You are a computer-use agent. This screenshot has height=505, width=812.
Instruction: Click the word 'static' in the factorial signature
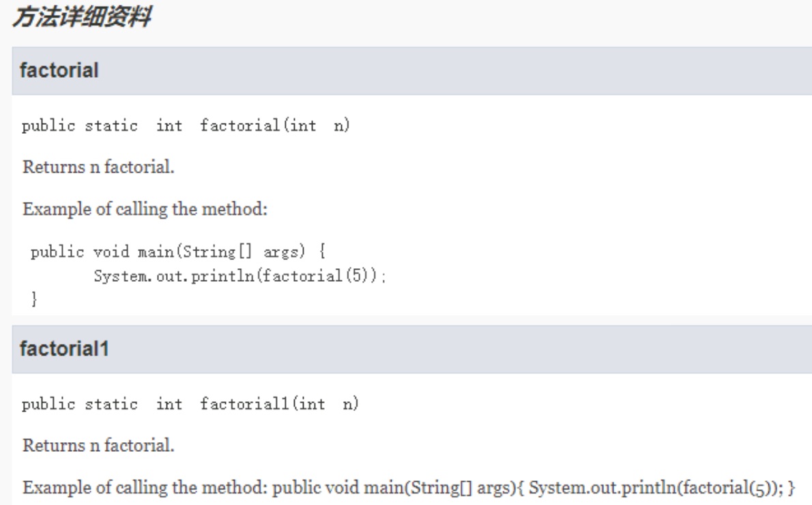pos(111,126)
